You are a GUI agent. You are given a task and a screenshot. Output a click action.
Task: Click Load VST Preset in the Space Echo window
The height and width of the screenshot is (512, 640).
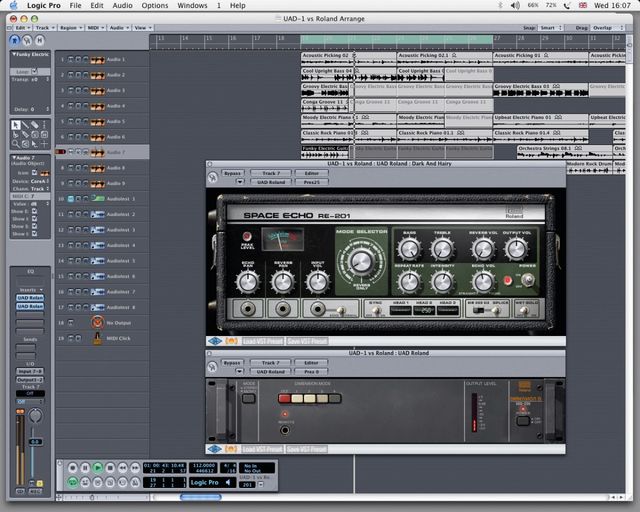tap(263, 341)
